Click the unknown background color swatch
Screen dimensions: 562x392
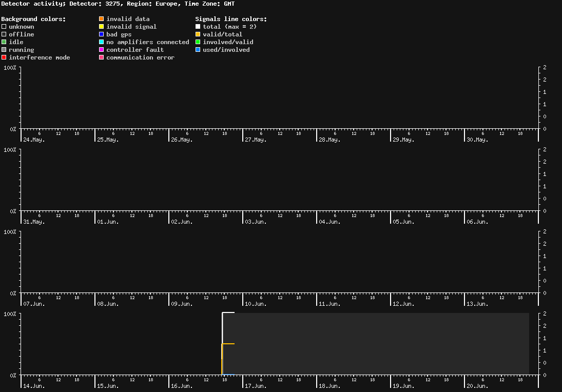[4, 27]
